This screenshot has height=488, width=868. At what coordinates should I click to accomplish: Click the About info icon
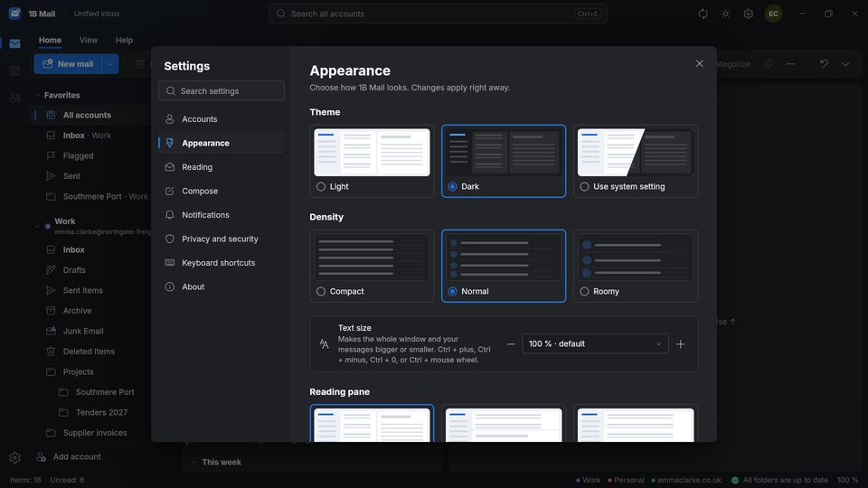coord(169,286)
